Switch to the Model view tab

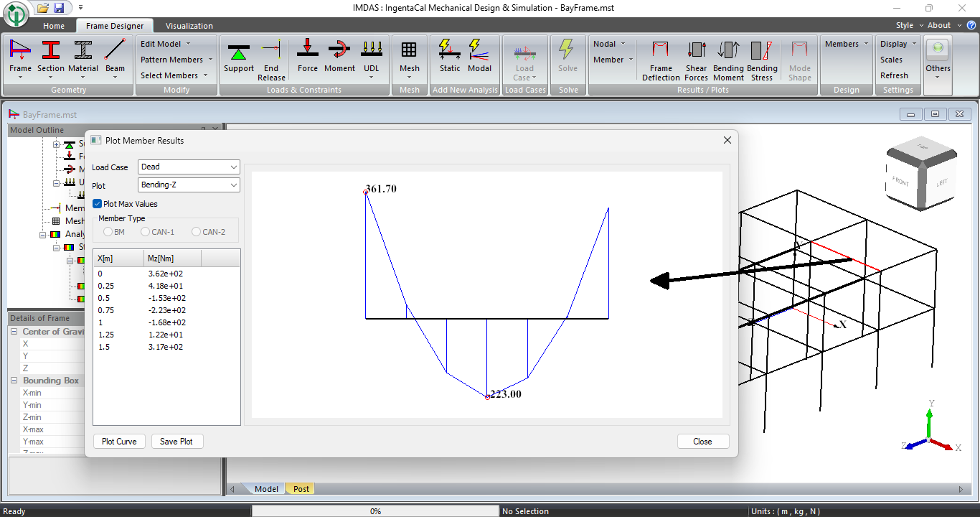click(x=266, y=489)
